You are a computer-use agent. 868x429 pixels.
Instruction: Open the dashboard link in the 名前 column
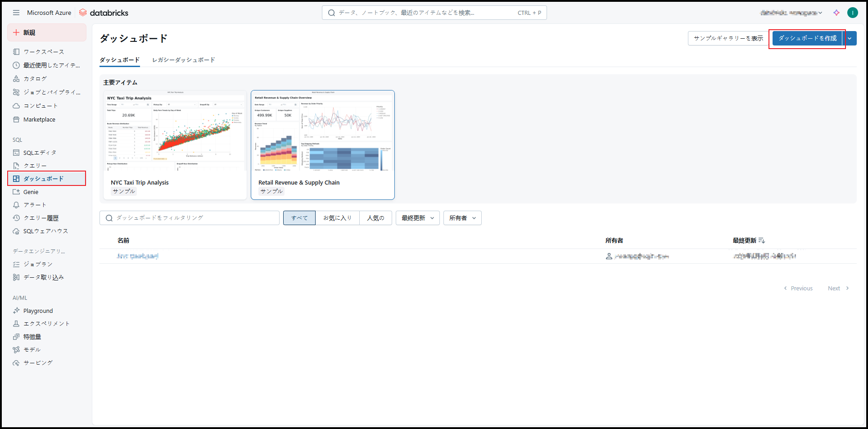[x=137, y=256]
